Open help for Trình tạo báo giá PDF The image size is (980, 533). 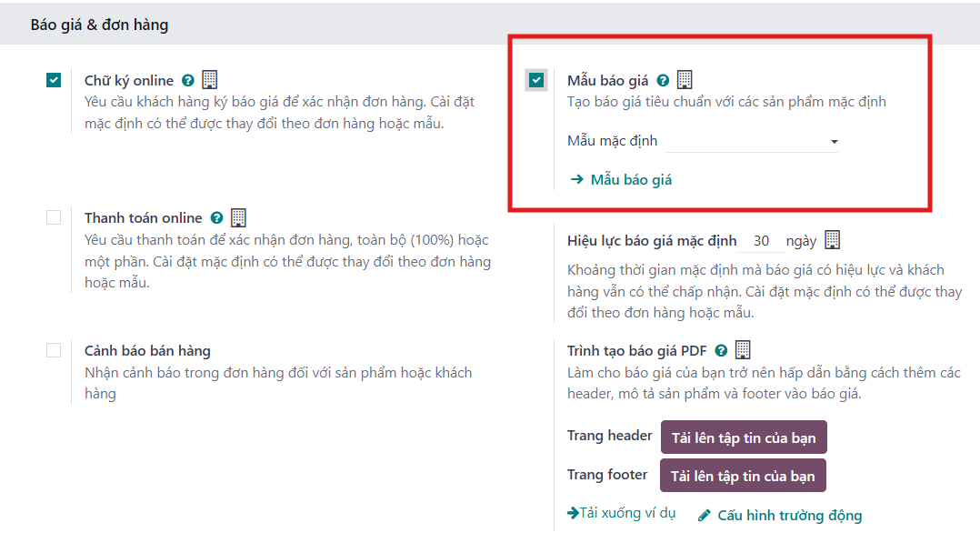click(x=721, y=351)
